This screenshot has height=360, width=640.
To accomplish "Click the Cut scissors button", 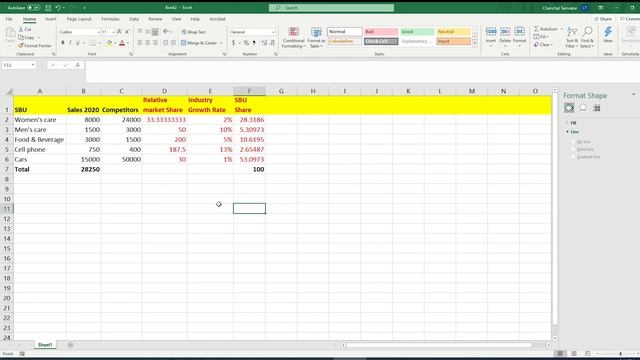I will (x=25, y=29).
